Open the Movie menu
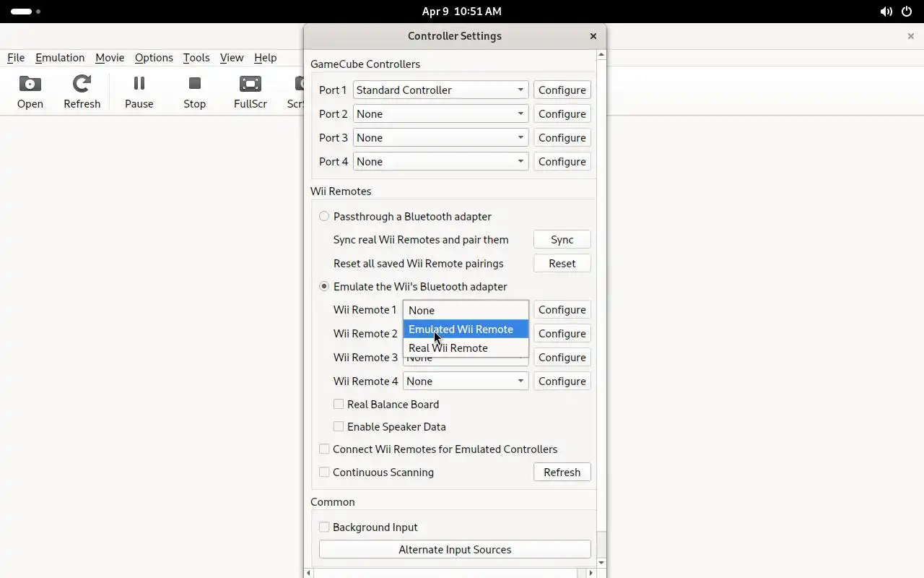This screenshot has width=924, height=578. coord(110,58)
